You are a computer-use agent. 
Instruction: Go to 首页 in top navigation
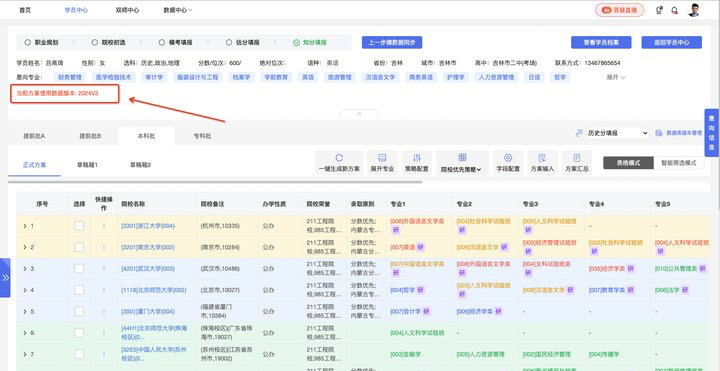click(25, 10)
